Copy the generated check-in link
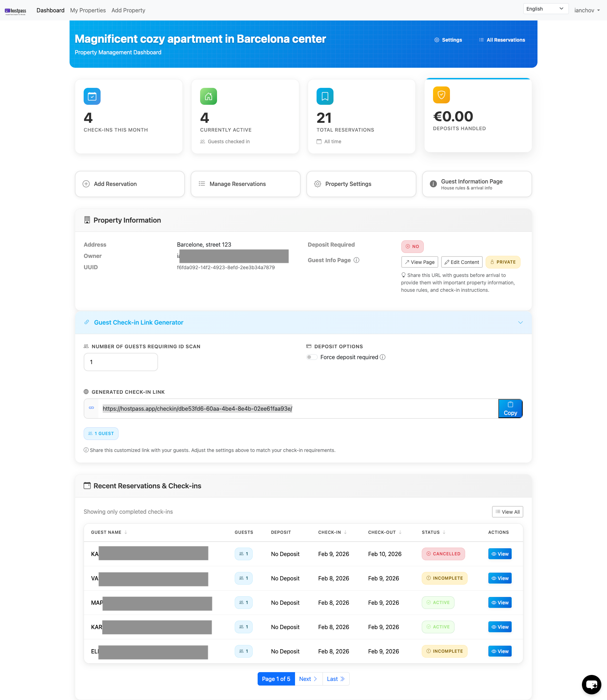 (x=510, y=409)
